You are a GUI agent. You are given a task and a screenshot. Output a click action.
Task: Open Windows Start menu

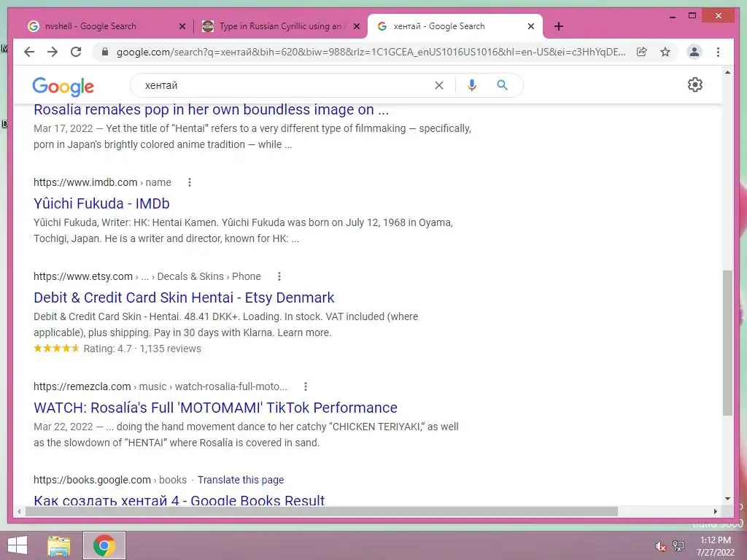click(x=18, y=545)
